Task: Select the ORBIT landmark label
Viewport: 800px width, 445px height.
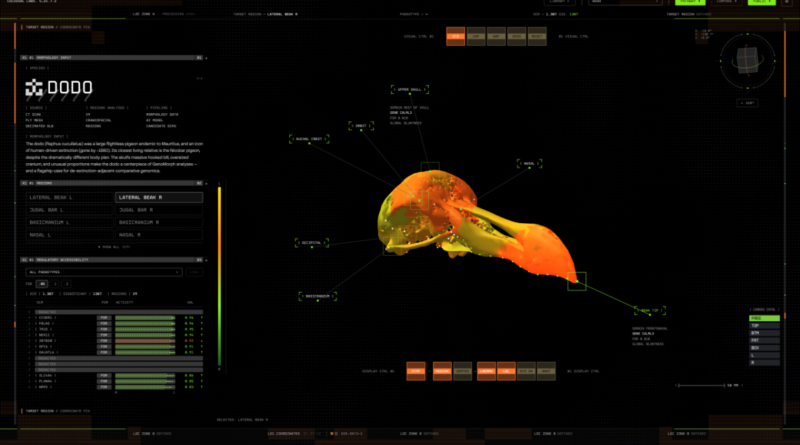Action: tap(361, 126)
